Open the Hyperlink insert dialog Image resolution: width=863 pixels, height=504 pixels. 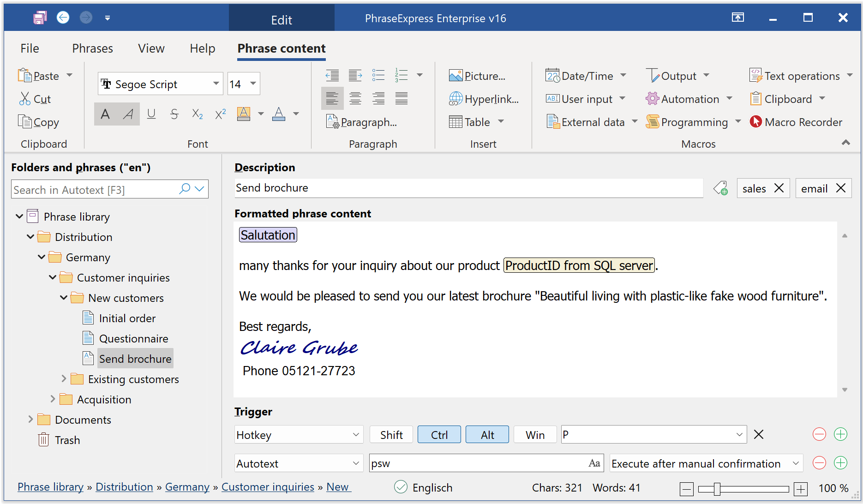[x=484, y=99]
